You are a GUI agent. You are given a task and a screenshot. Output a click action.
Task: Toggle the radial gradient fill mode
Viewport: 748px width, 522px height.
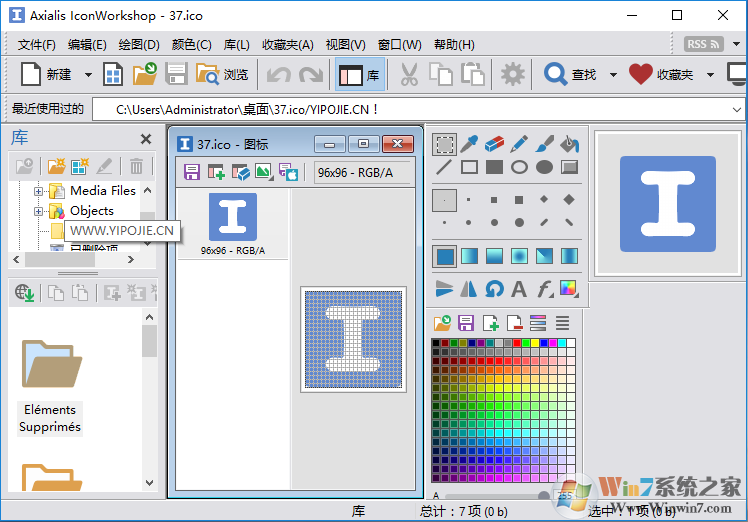(x=519, y=257)
